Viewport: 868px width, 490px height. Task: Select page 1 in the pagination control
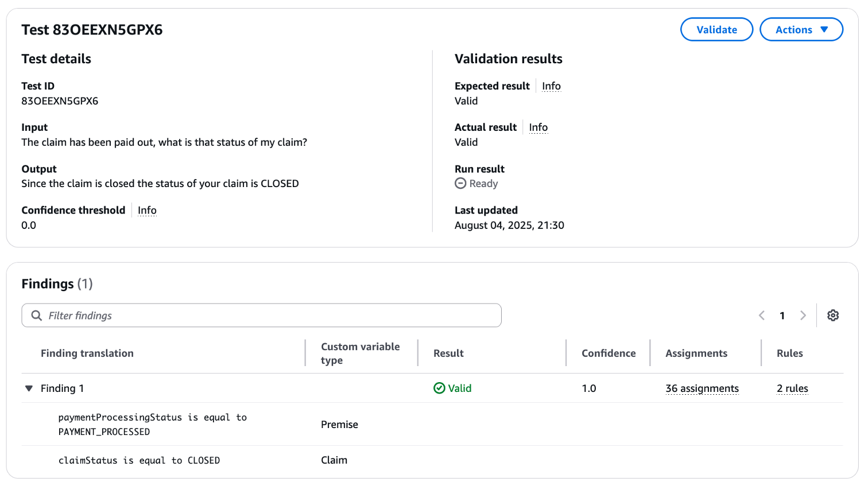pyautogui.click(x=782, y=315)
